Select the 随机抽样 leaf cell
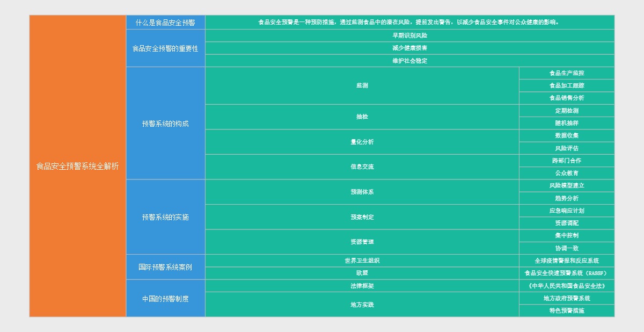Viewport: 644px width, 332px height. pyautogui.click(x=566, y=123)
